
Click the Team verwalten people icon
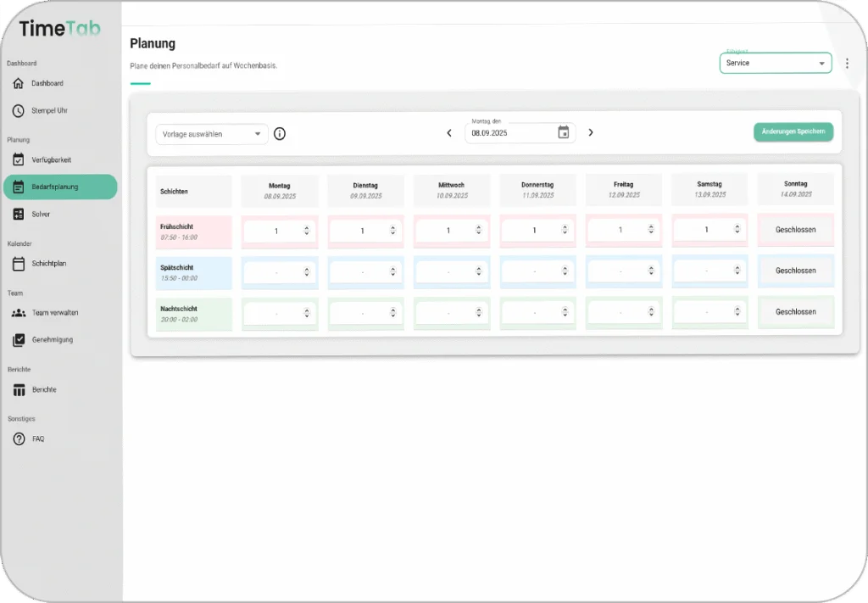pyautogui.click(x=19, y=313)
